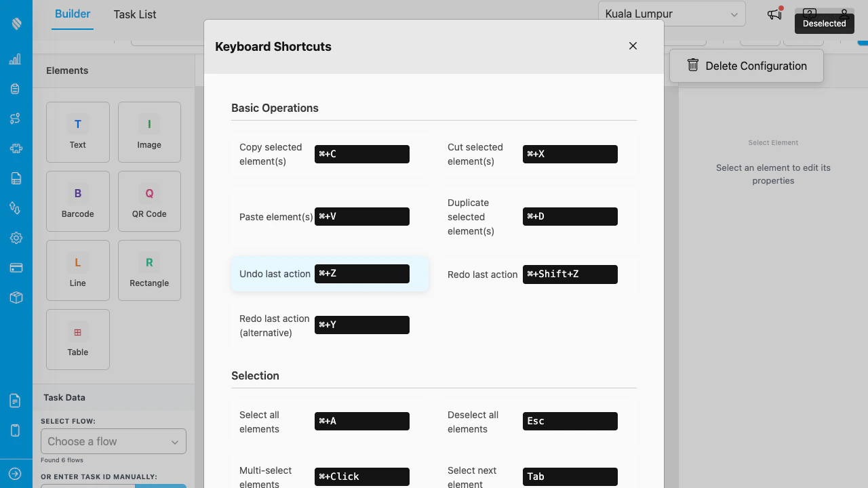The width and height of the screenshot is (868, 488).
Task: Select the Image element tool
Action: click(x=149, y=132)
